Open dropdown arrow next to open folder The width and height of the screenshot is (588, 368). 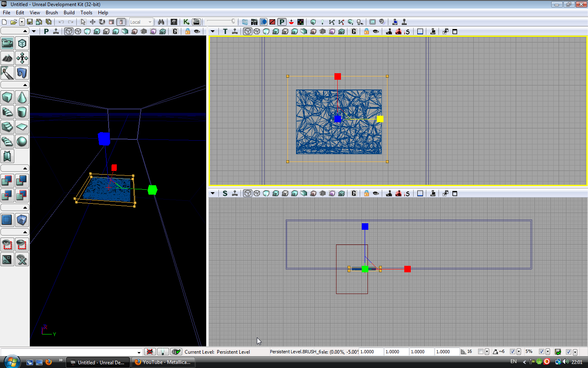pyautogui.click(x=22, y=22)
